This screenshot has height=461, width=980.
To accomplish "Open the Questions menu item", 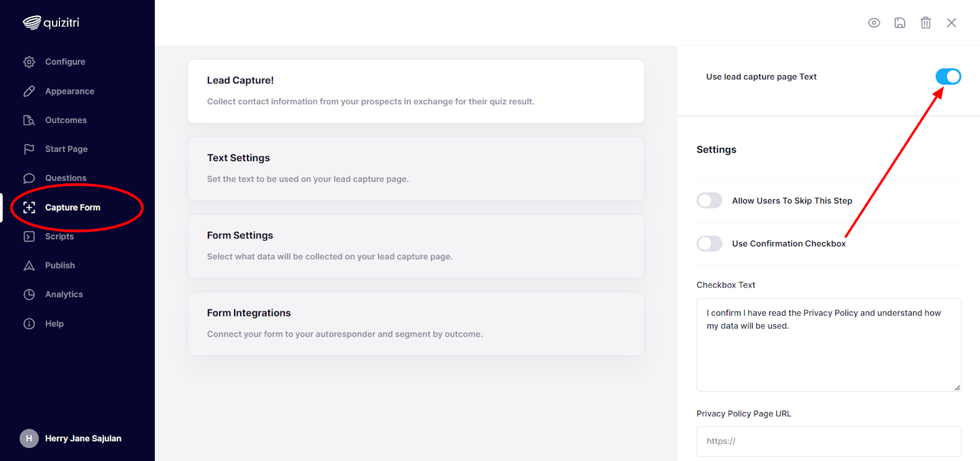I will [x=66, y=178].
